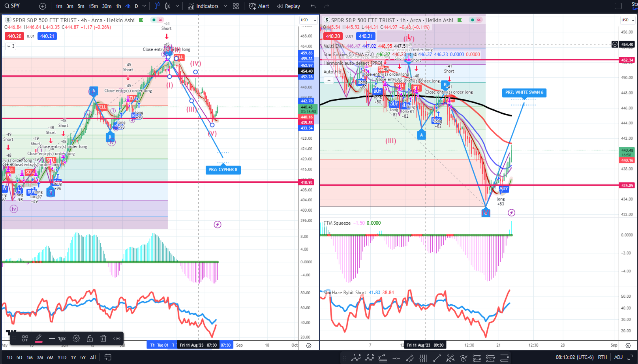Select the 1m timeframe
This screenshot has width=638, height=364.
59,6
